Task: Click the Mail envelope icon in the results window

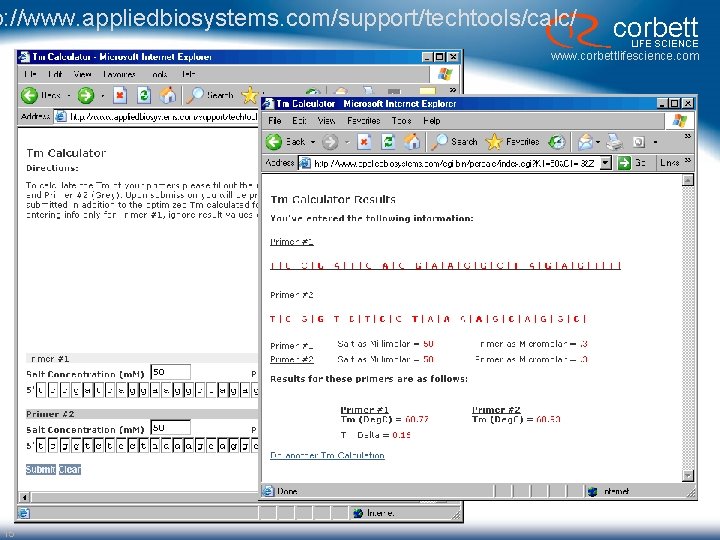Action: pyautogui.click(x=585, y=142)
